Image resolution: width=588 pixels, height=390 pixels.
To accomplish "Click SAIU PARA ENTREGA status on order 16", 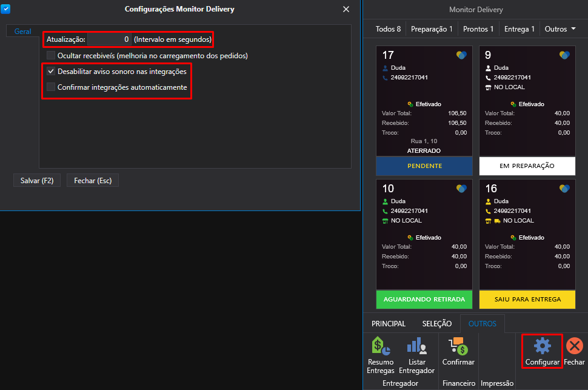I will 527,299.
